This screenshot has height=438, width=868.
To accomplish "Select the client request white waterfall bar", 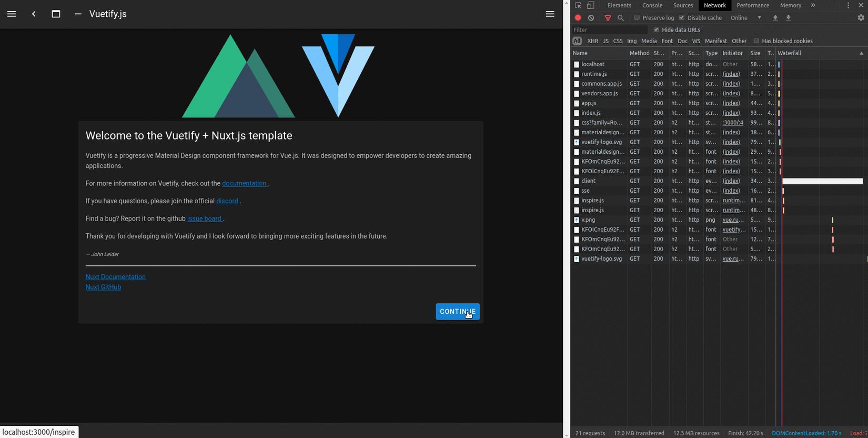I will [x=823, y=181].
